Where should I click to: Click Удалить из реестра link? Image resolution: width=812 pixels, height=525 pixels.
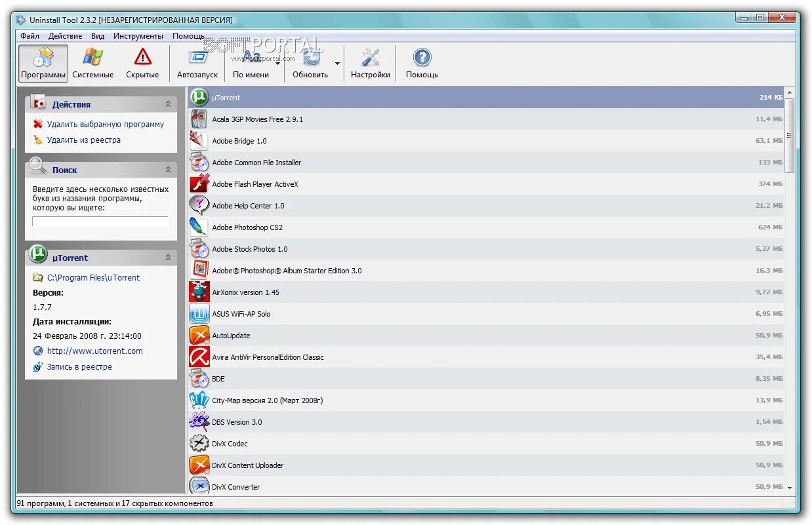pyautogui.click(x=84, y=140)
